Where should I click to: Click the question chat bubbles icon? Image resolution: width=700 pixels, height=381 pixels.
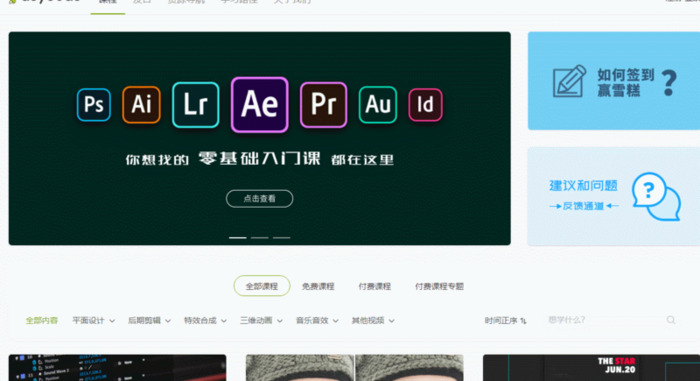coord(656,197)
